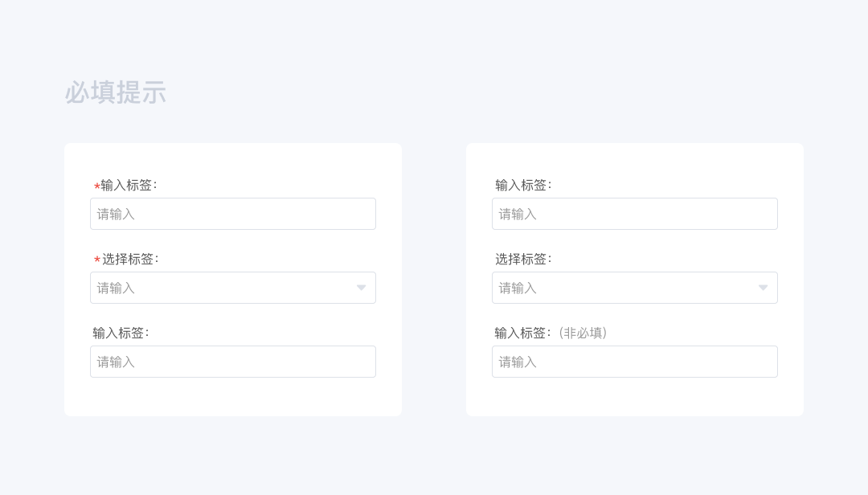Click blank area of the right white form card
This screenshot has width=868, height=495.
click(635, 398)
